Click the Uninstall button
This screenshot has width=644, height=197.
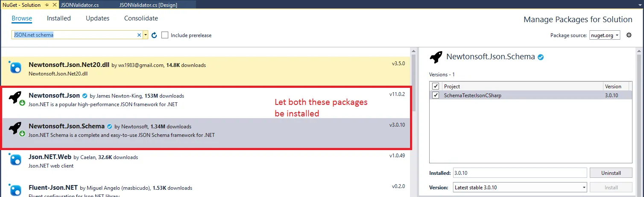pos(611,173)
